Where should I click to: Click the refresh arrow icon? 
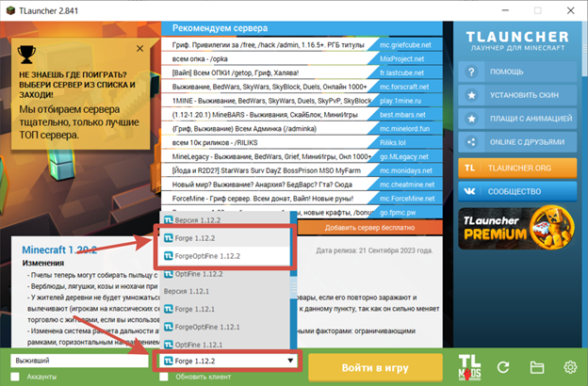click(503, 367)
